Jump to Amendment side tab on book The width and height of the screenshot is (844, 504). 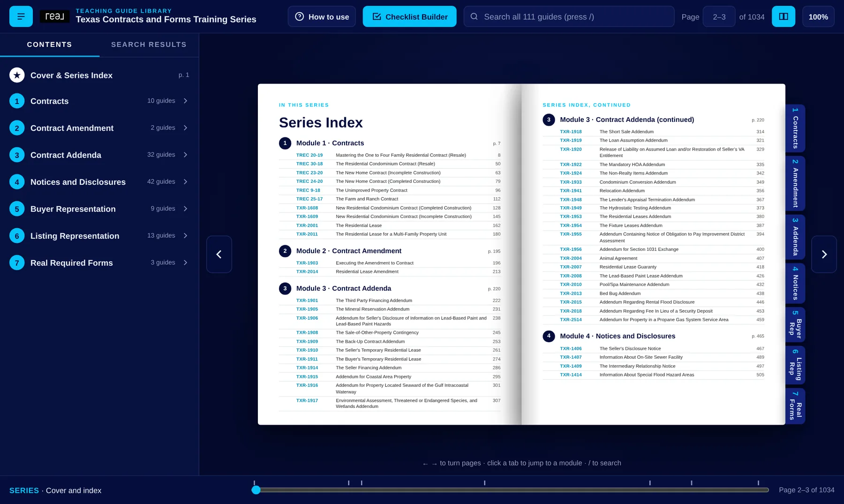(795, 183)
